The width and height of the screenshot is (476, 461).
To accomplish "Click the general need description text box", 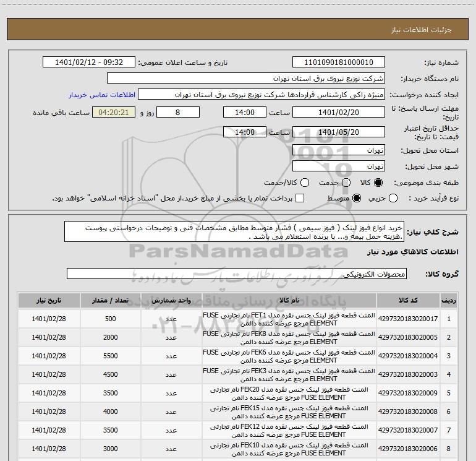I will 234,232.
